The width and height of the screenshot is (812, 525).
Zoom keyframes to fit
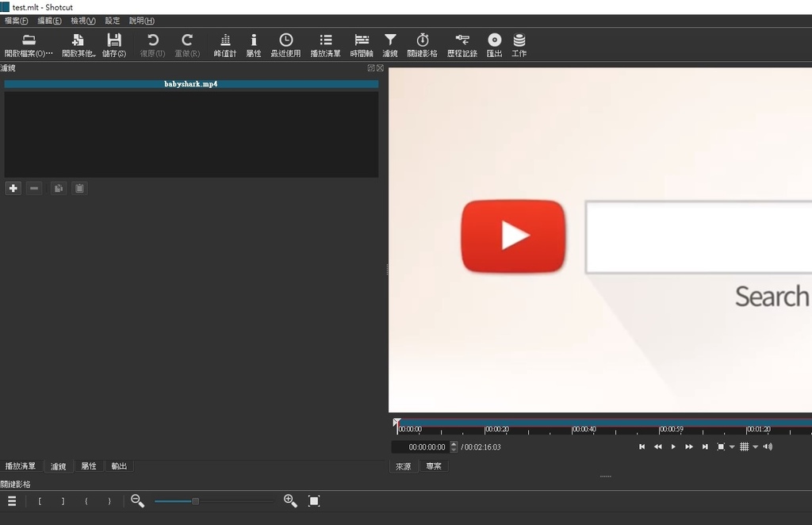click(x=314, y=500)
